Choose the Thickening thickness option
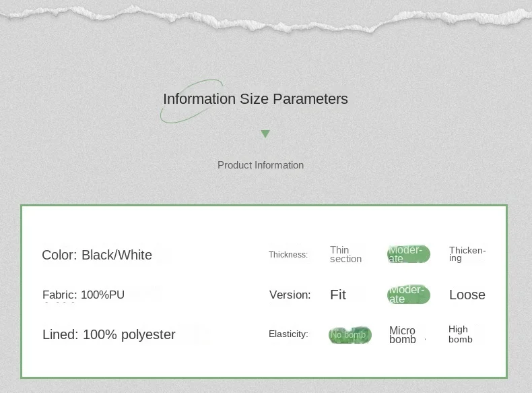This screenshot has width=532, height=393. coord(467,254)
